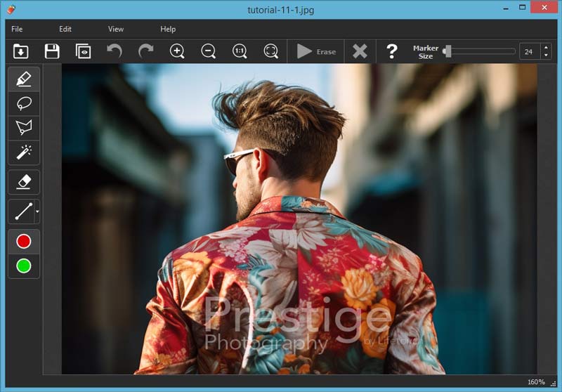
Task: Select the Marker tool
Action: [24, 79]
